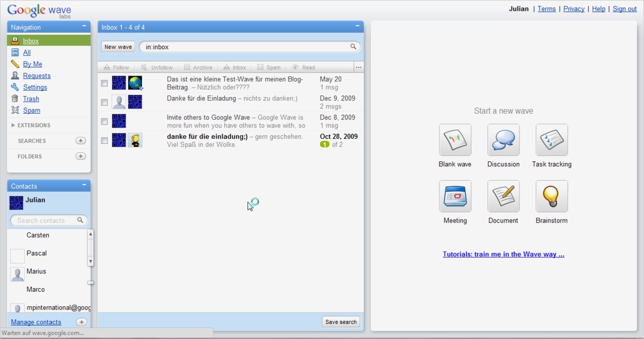Select contact Carsten
The image size is (644, 339).
click(38, 235)
